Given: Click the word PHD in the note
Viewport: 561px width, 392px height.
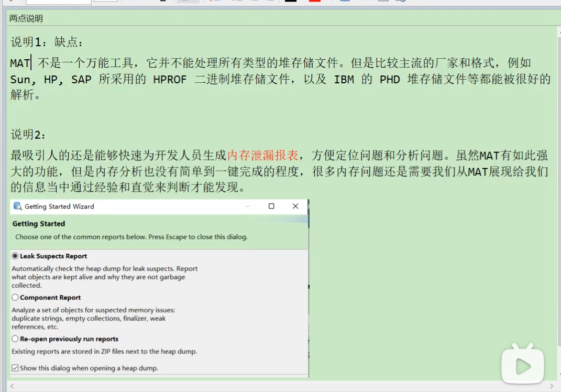Looking at the screenshot, I should (390, 80).
